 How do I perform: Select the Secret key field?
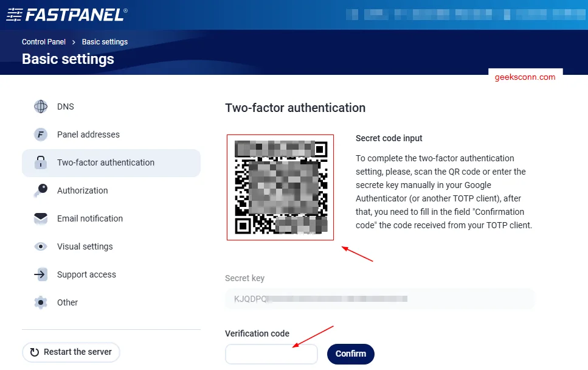coord(379,299)
